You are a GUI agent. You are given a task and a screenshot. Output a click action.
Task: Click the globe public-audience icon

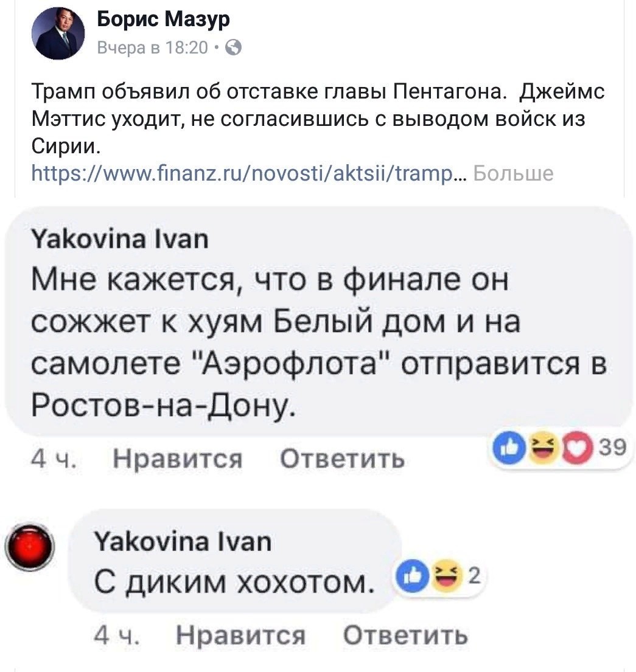pyautogui.click(x=234, y=47)
